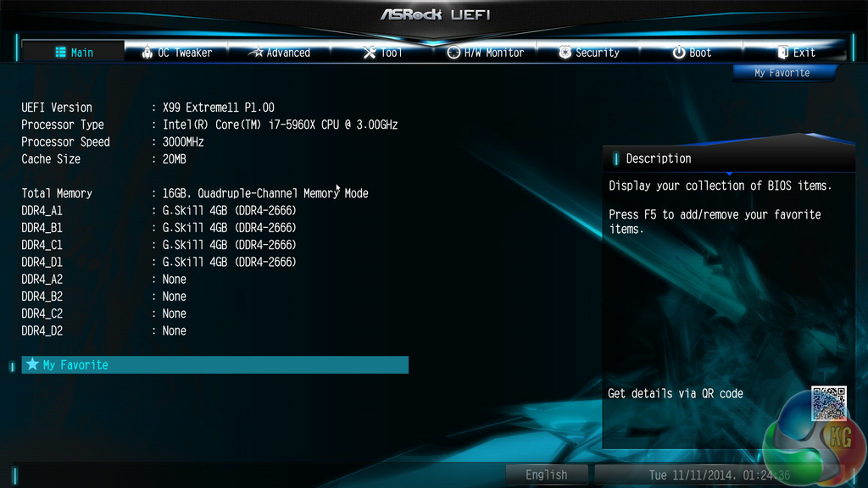Image resolution: width=868 pixels, height=488 pixels.
Task: Click the UEFI Version label
Action: coord(57,108)
